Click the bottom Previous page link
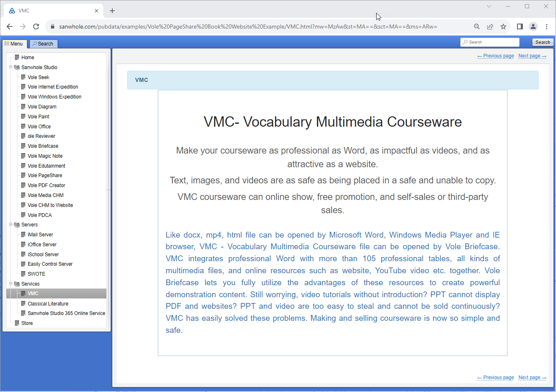 (x=496, y=378)
